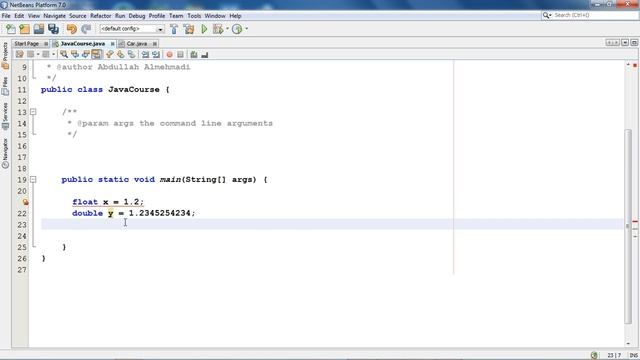
Task: Close the Start Page tab
Action: pos(46,44)
